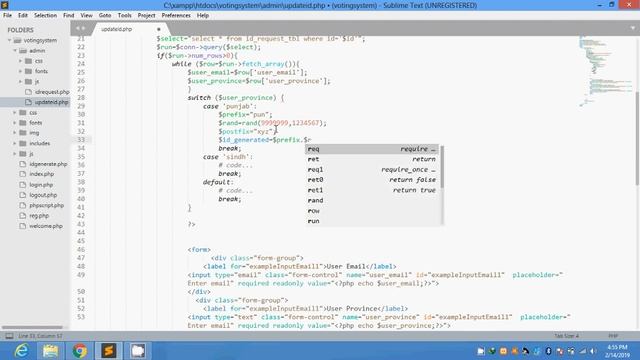The image size is (640, 360).
Task: Open the Edit menu
Action: click(x=23, y=16)
